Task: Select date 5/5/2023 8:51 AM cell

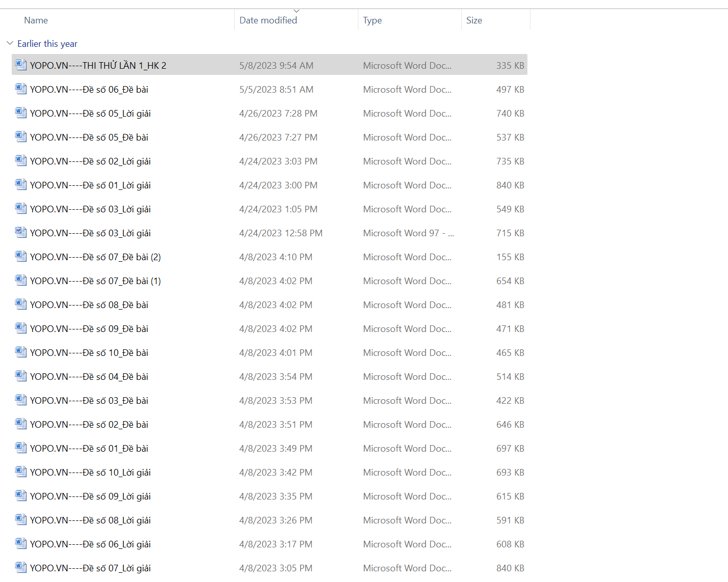Action: click(x=276, y=89)
